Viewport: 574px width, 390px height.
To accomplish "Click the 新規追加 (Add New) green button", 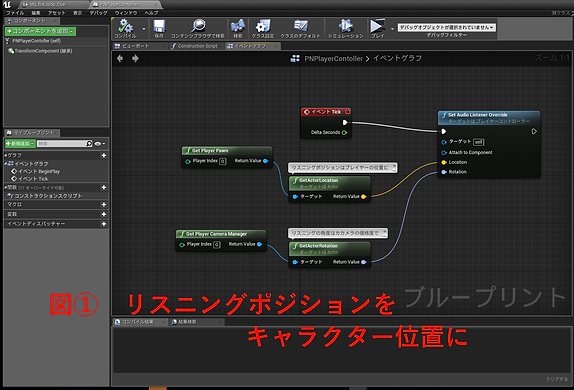I will (20, 144).
